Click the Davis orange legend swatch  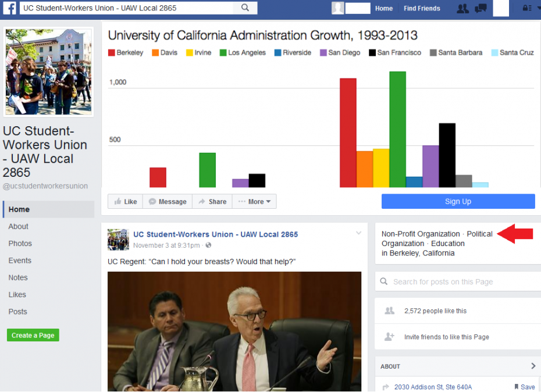155,52
